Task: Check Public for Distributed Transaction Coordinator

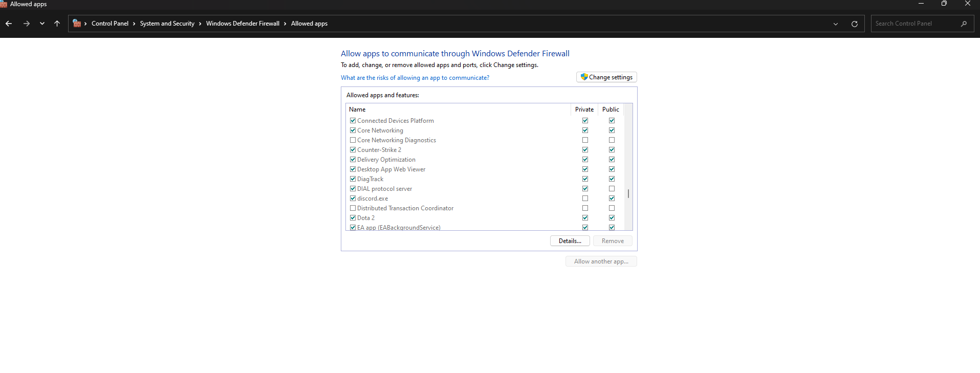Action: [612, 208]
